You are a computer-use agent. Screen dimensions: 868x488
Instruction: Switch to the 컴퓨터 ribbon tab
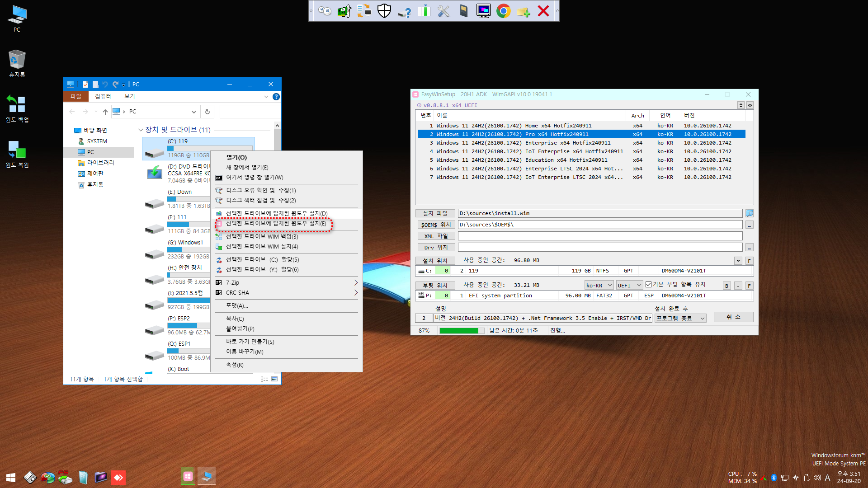[x=103, y=97]
